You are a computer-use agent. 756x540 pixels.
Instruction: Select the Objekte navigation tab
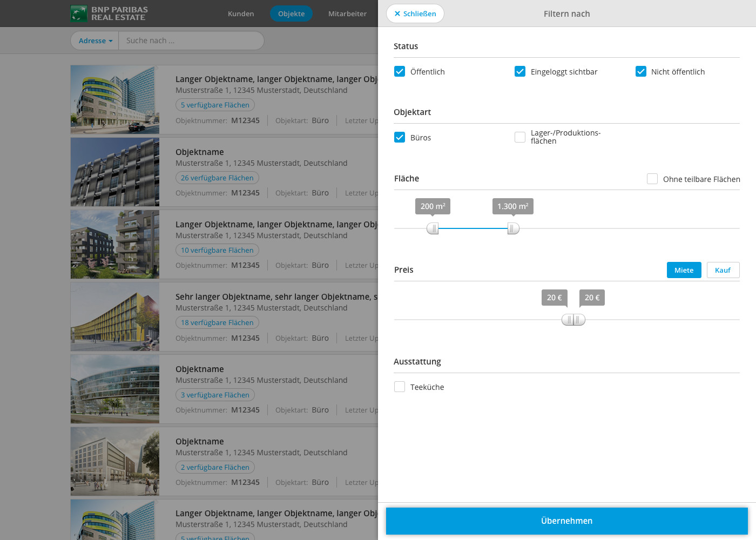point(292,13)
